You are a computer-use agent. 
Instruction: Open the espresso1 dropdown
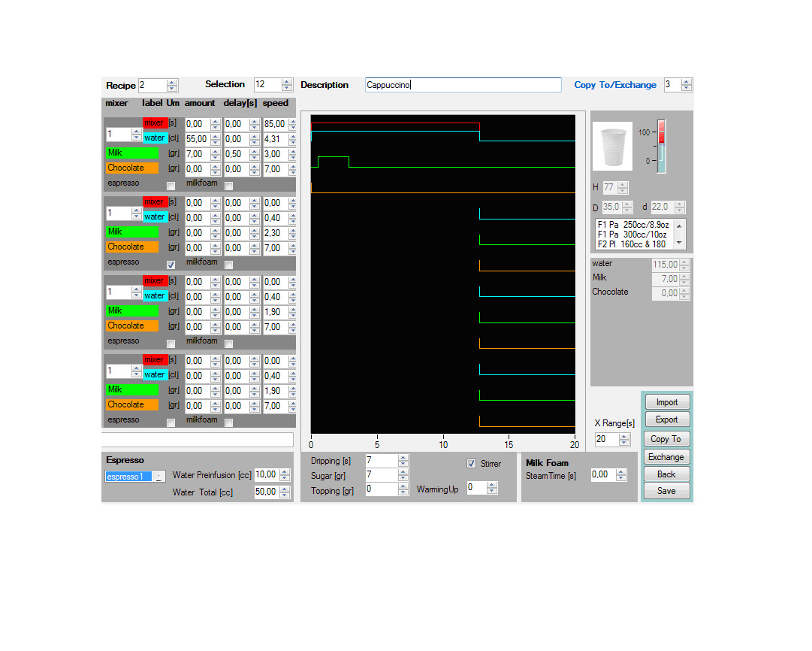click(x=159, y=477)
